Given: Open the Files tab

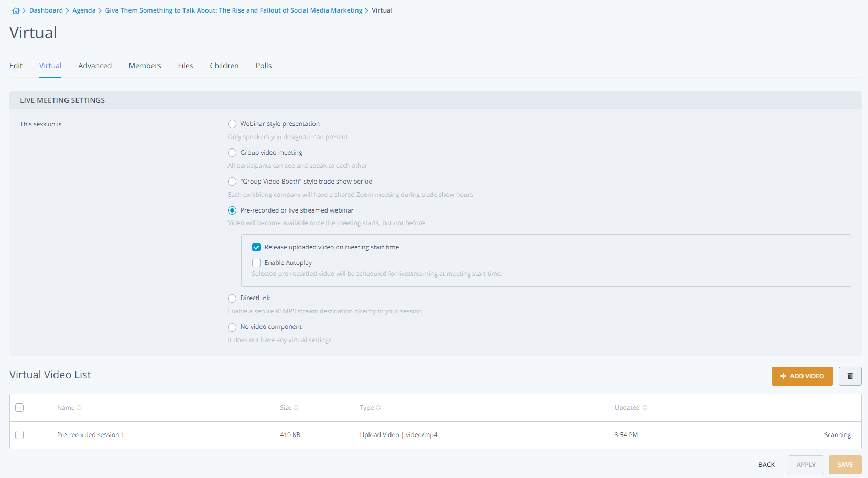Looking at the screenshot, I should tap(186, 66).
